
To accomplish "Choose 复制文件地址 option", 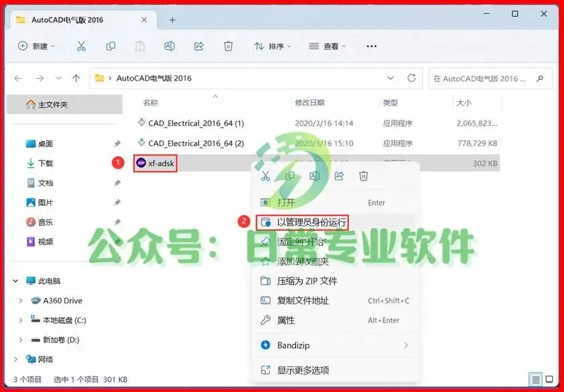I will click(335, 300).
